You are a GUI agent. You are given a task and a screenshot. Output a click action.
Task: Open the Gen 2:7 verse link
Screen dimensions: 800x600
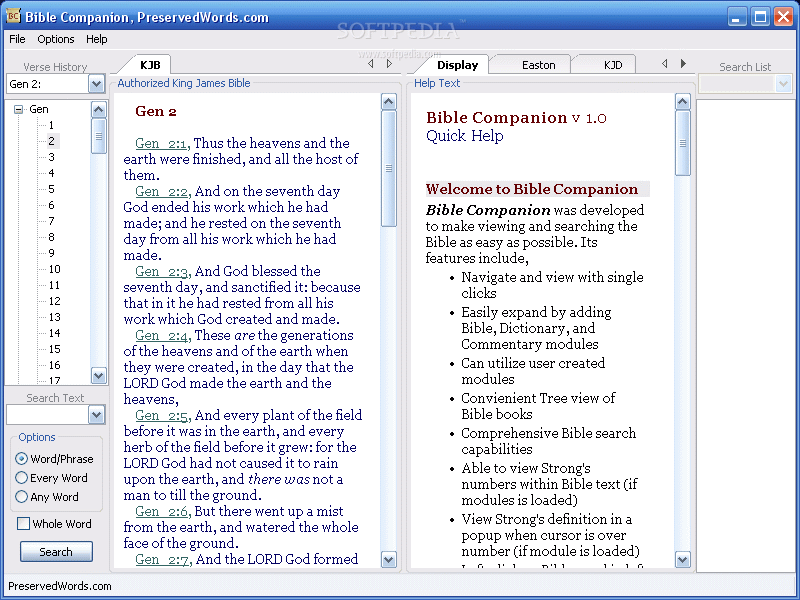pos(162,559)
